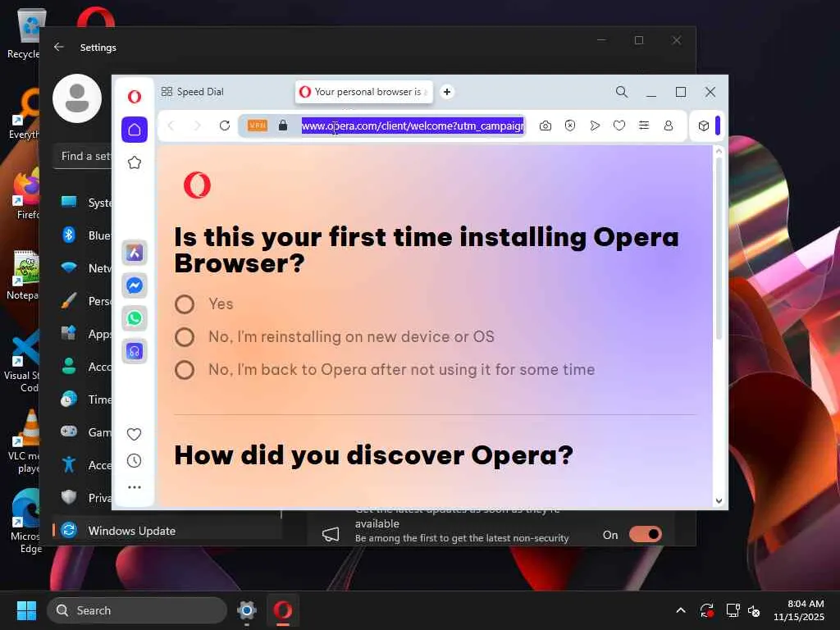Image resolution: width=840 pixels, height=630 pixels.
Task: Open Messenger in Opera sidebar
Action: (135, 285)
